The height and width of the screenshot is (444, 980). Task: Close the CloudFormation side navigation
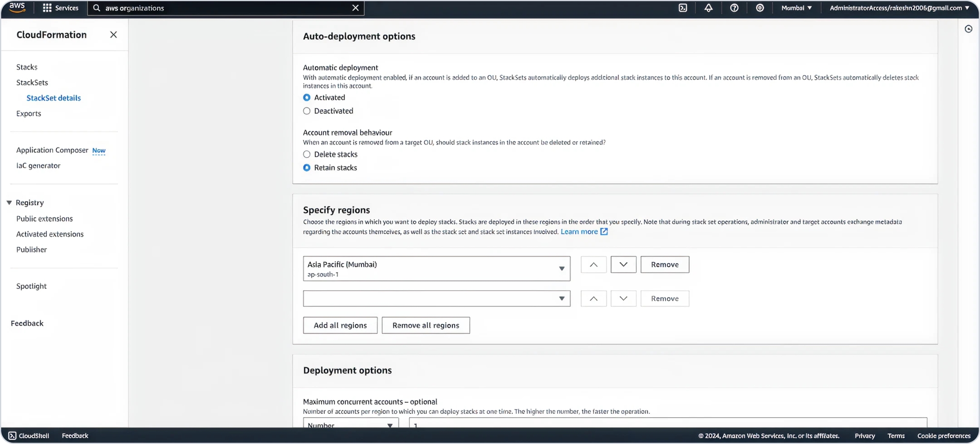click(x=113, y=35)
